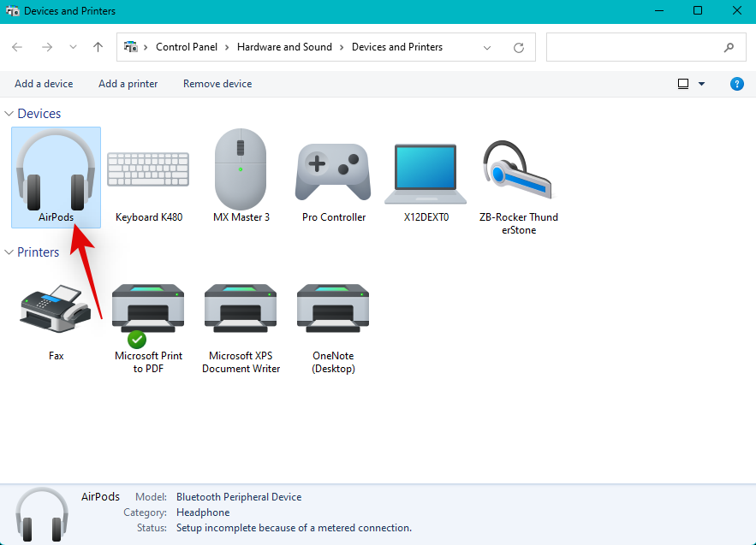
Task: Open the view options dropdown arrow
Action: (701, 84)
